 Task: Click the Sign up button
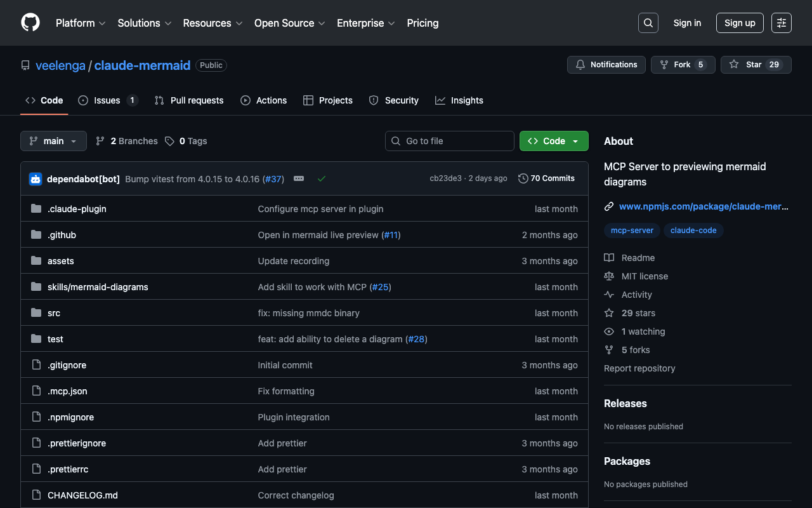click(x=739, y=23)
